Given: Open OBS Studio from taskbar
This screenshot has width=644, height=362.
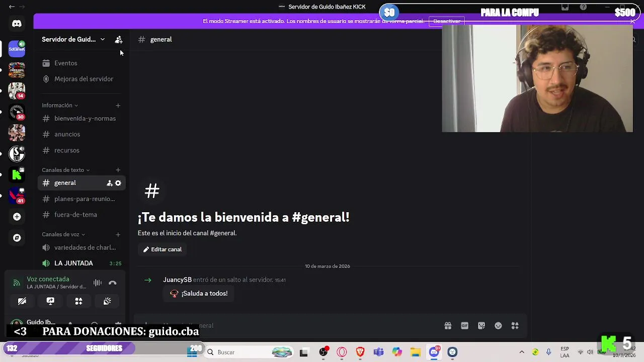Looking at the screenshot, I should [x=324, y=352].
